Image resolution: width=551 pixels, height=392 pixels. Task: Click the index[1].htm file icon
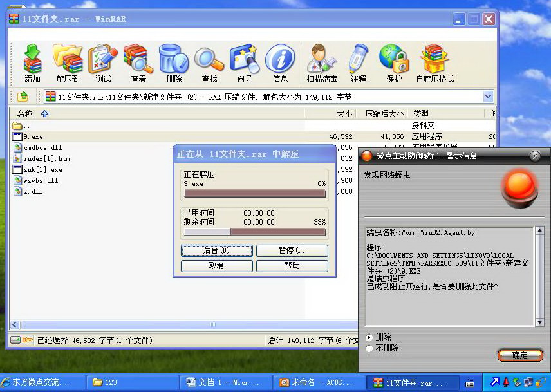coord(17,158)
